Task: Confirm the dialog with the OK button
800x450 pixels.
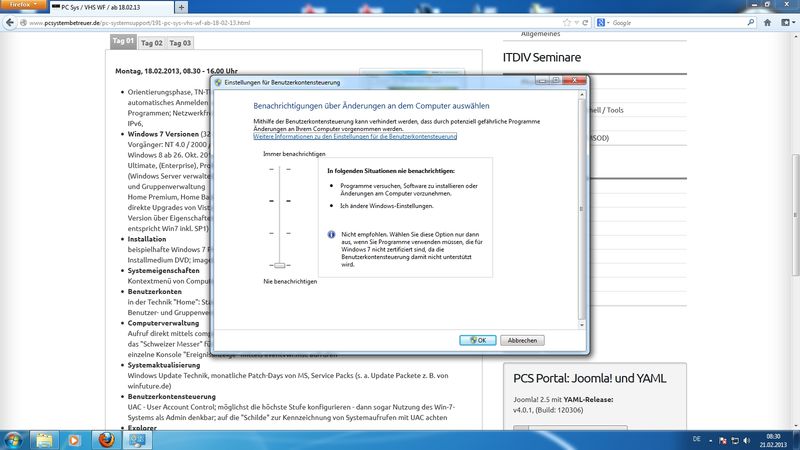Action: click(478, 340)
